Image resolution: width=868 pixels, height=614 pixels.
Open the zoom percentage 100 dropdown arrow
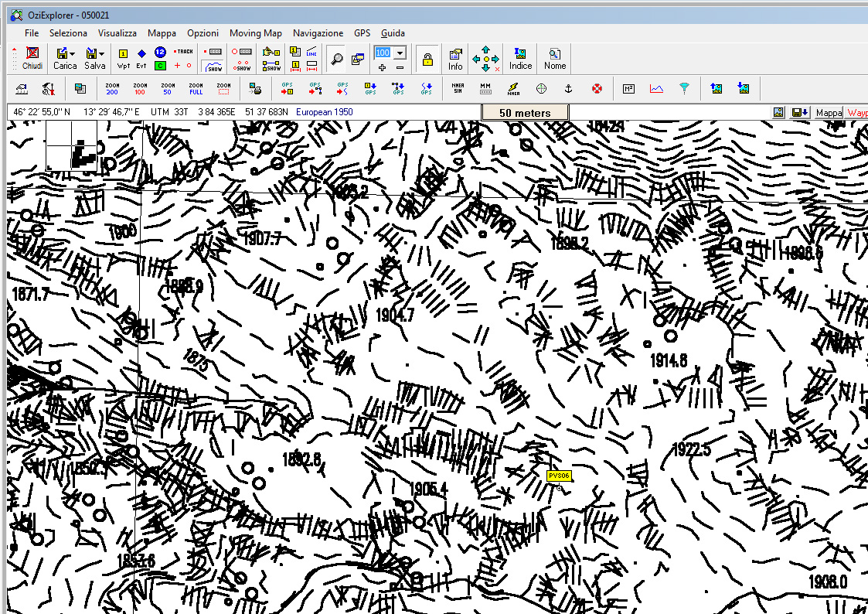tap(400, 53)
